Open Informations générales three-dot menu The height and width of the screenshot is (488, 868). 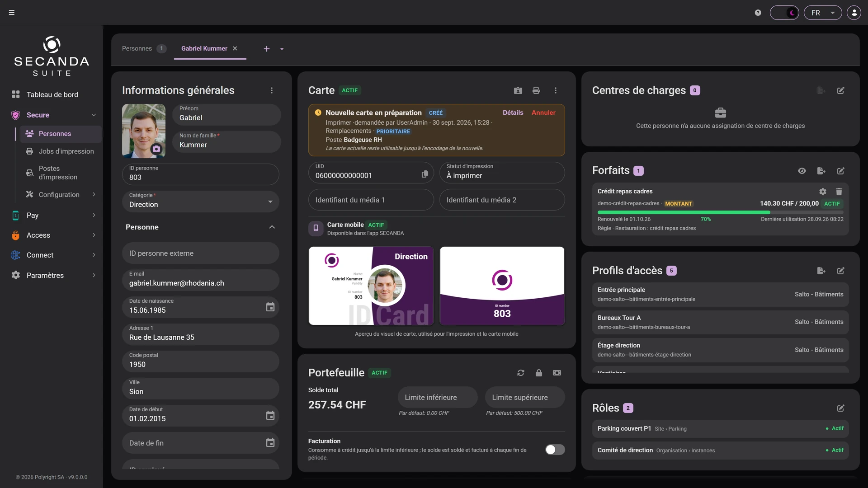point(272,90)
